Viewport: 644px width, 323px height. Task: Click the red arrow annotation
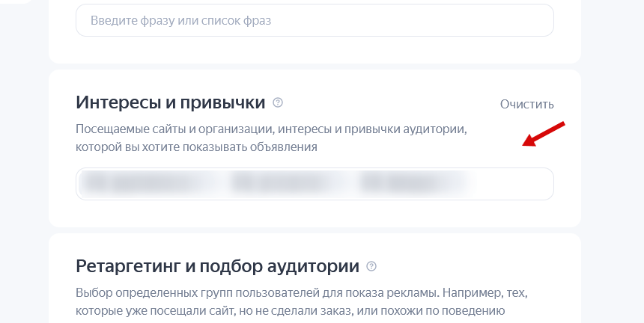click(x=544, y=133)
